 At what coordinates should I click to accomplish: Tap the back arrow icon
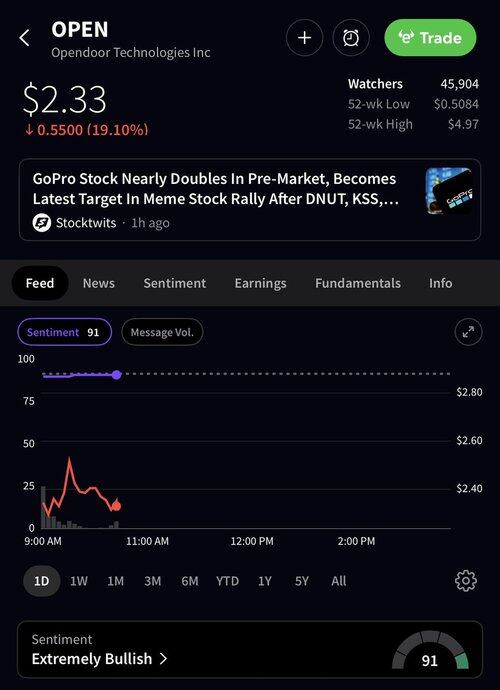(25, 38)
